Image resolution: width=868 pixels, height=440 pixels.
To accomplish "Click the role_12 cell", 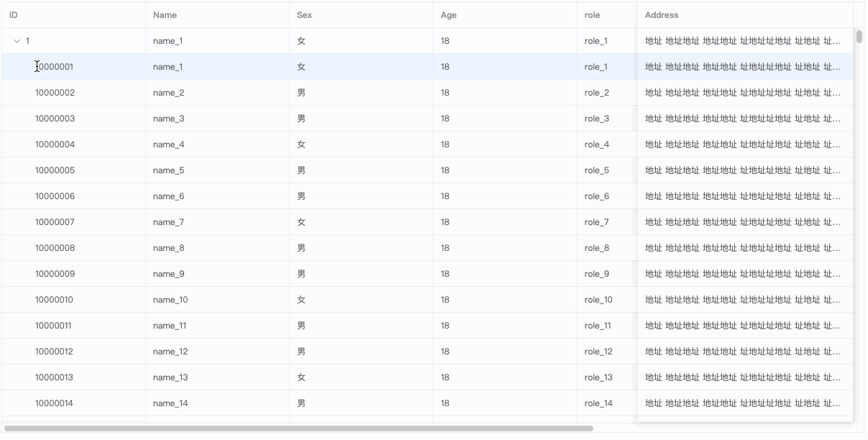I will click(607, 352).
